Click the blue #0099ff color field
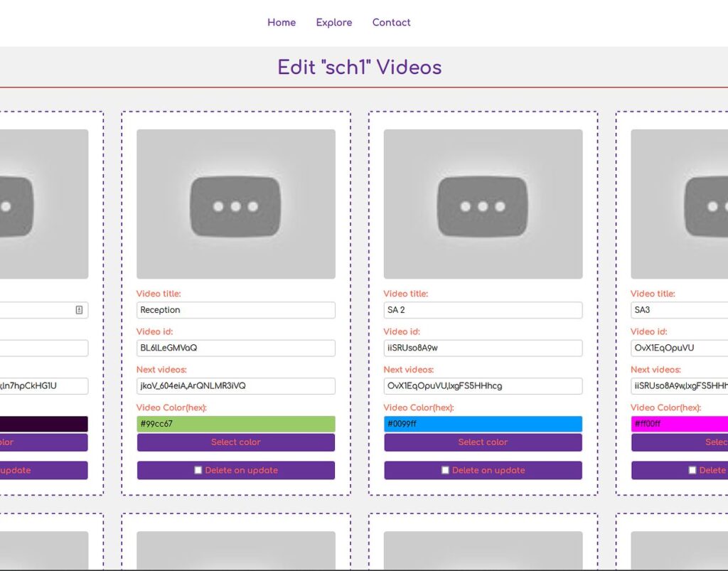Screen dimensions: 728x571 point(483,424)
